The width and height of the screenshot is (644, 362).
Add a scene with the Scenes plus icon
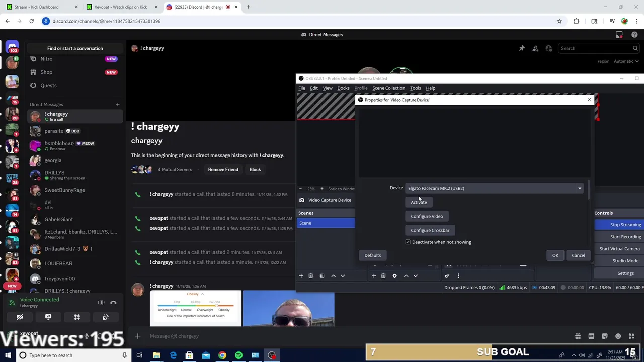tap(301, 276)
